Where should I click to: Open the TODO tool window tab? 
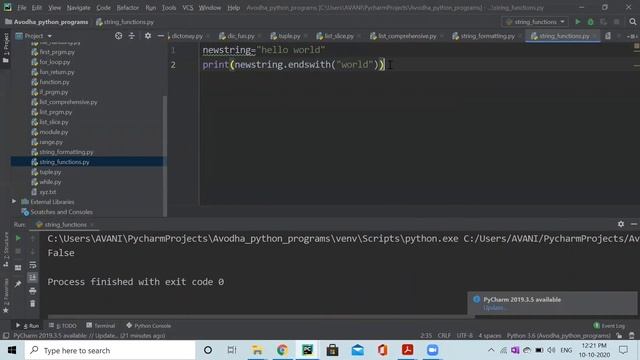pyautogui.click(x=62, y=326)
